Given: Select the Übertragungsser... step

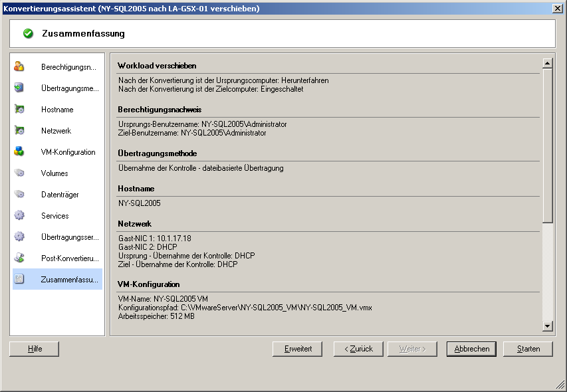Looking at the screenshot, I should click(57, 237).
